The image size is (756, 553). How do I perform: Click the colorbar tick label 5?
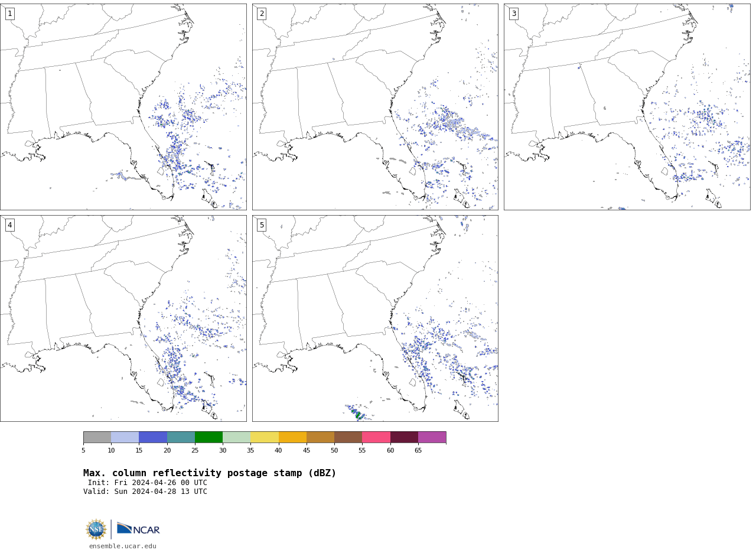tap(83, 451)
